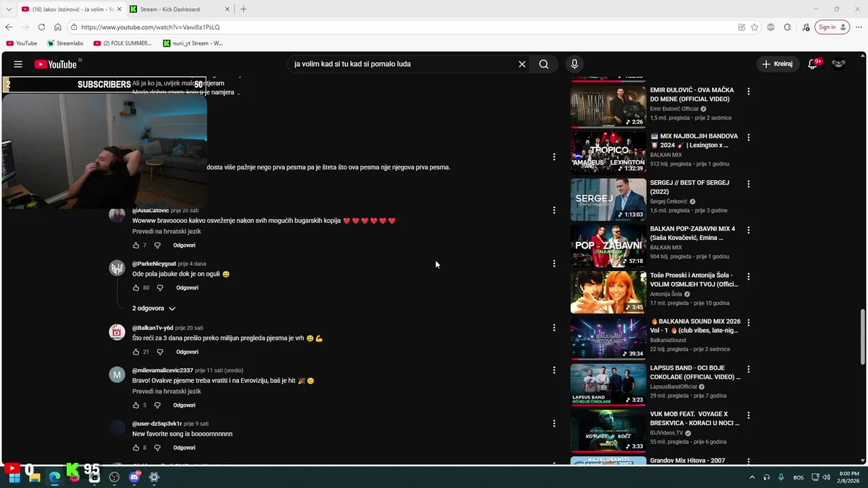The height and width of the screenshot is (488, 868).
Task: Clear the YouTube search query
Action: coord(522,64)
